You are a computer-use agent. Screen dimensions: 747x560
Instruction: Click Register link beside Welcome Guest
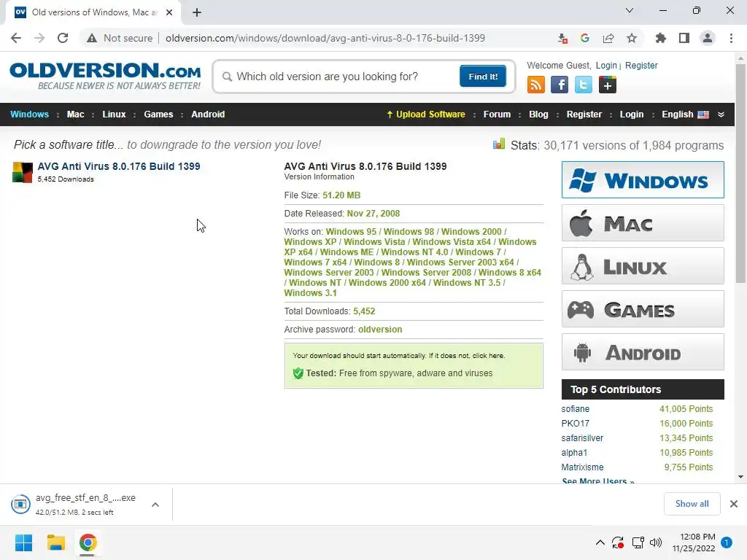point(641,65)
